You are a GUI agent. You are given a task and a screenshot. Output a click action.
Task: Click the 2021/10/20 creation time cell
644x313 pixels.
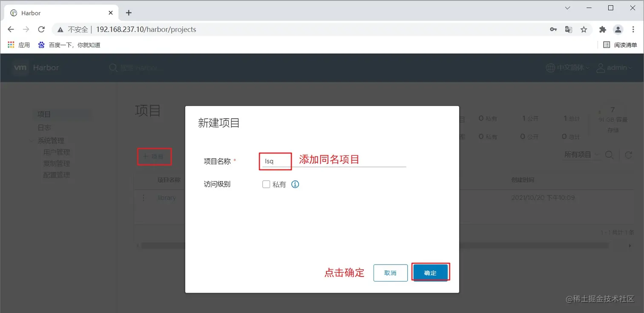[x=543, y=198]
